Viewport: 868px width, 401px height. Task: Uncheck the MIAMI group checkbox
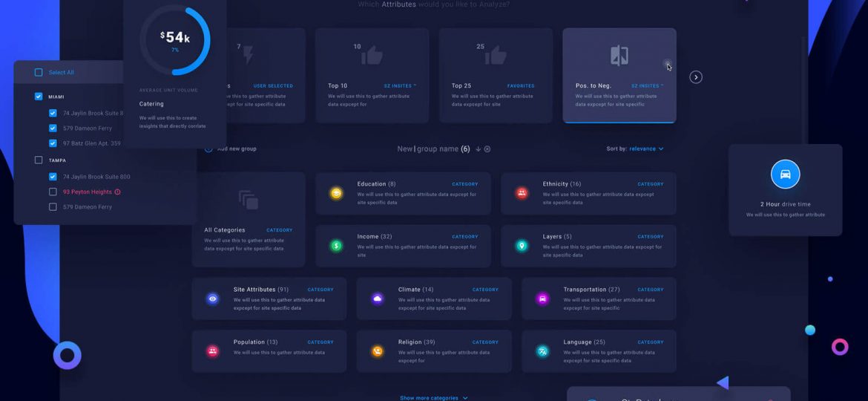[x=39, y=97]
